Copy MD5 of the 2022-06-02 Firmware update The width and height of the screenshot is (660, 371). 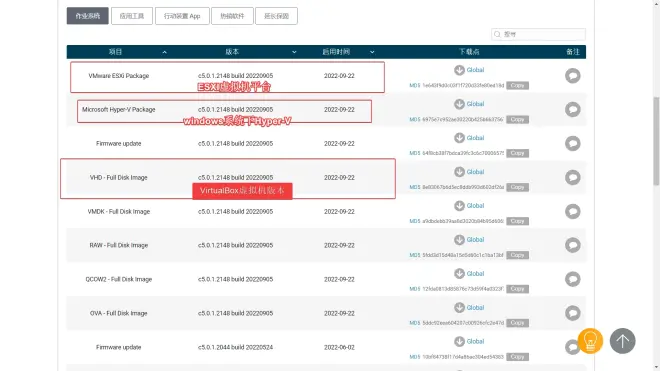point(517,357)
